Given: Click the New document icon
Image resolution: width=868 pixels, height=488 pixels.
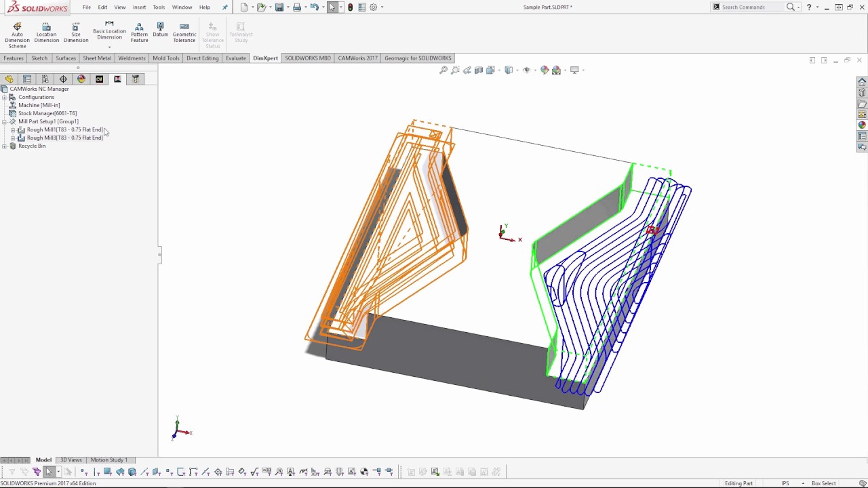Looking at the screenshot, I should (x=244, y=7).
